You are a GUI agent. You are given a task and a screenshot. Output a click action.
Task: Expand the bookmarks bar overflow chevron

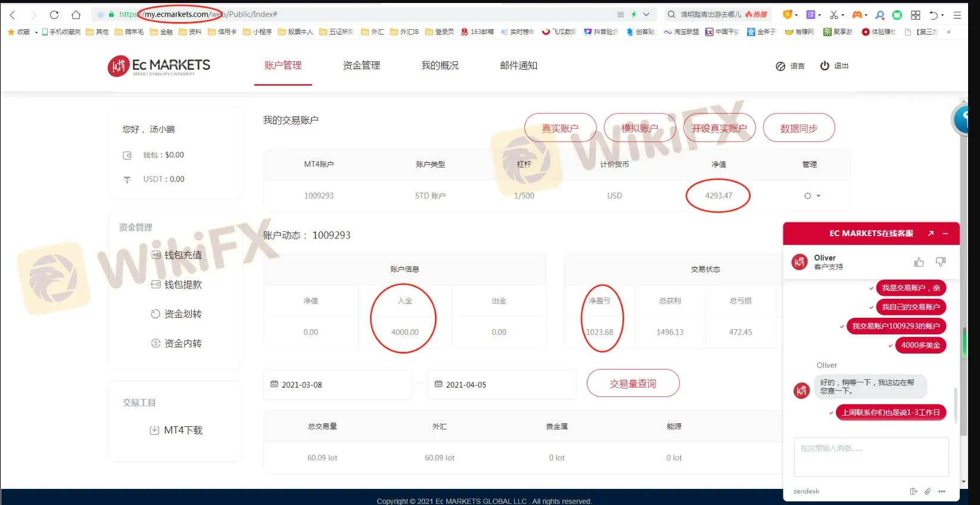point(948,32)
